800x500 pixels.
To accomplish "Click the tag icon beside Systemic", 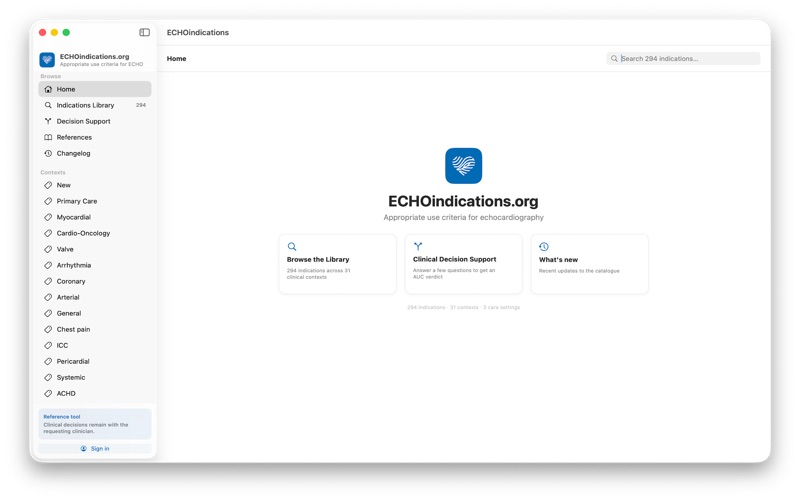I will (48, 378).
